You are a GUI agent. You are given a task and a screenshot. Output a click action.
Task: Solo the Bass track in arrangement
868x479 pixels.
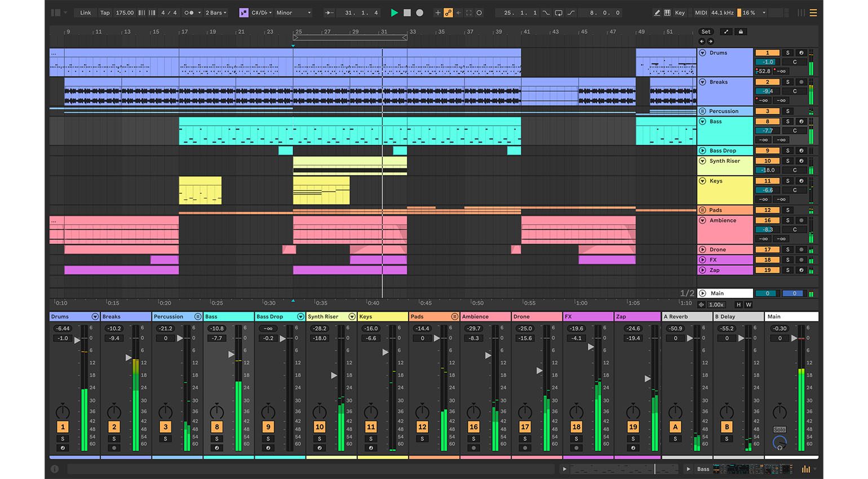point(788,122)
